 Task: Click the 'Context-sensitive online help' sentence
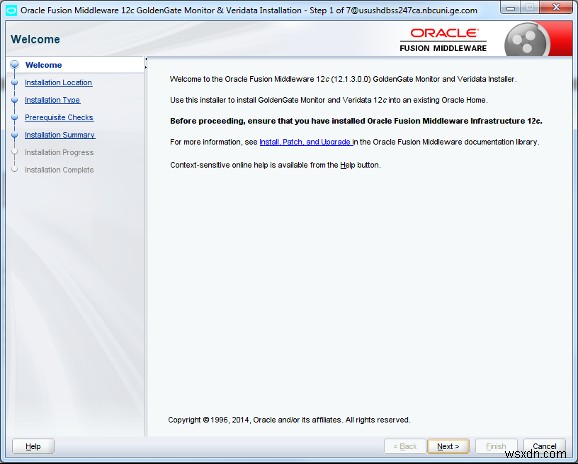(275, 165)
